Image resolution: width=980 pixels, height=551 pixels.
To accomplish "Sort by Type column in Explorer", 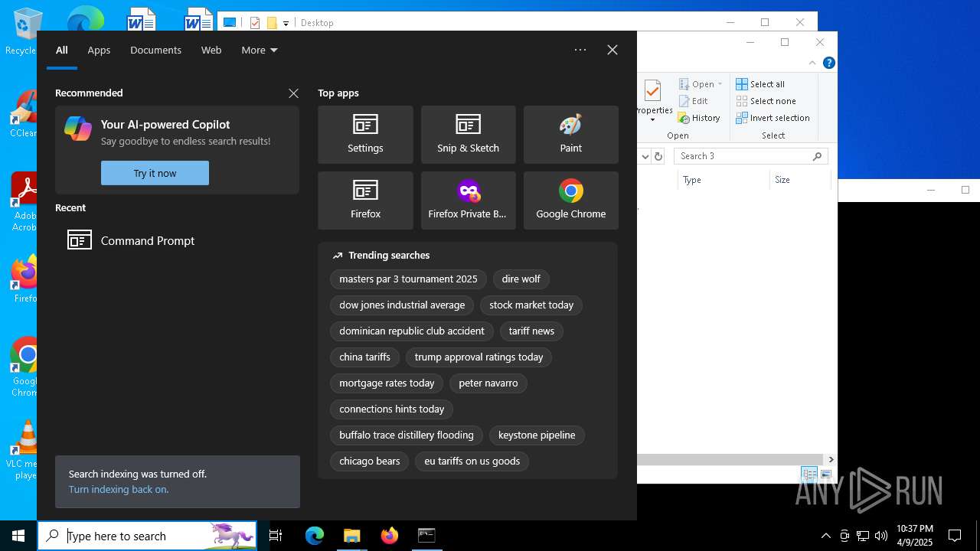I will (724, 180).
